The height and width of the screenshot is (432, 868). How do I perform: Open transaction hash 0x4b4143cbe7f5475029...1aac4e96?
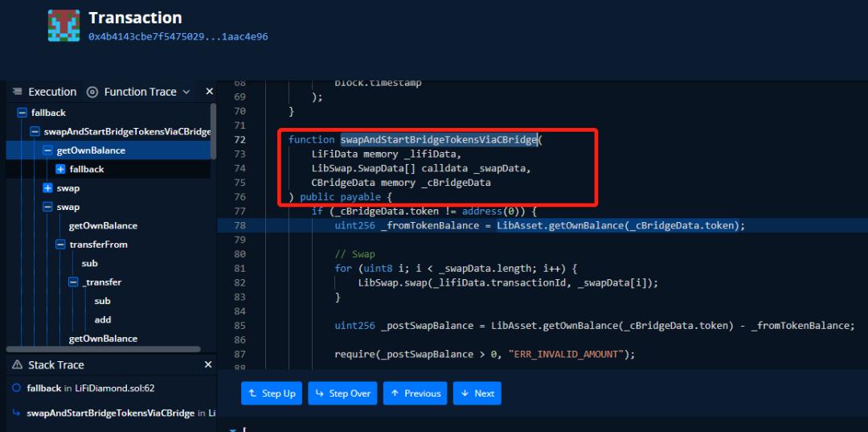point(178,36)
